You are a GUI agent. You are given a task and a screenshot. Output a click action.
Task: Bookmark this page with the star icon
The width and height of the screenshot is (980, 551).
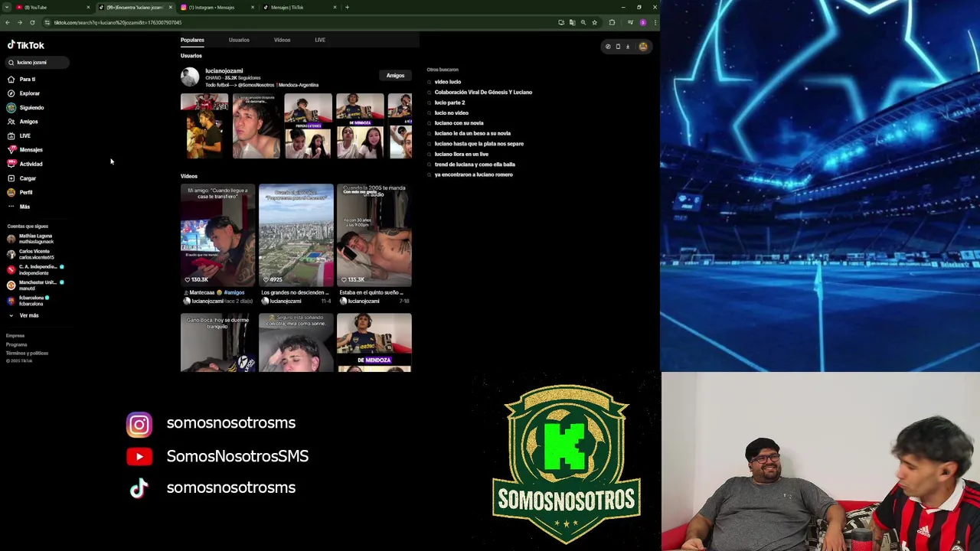click(594, 22)
